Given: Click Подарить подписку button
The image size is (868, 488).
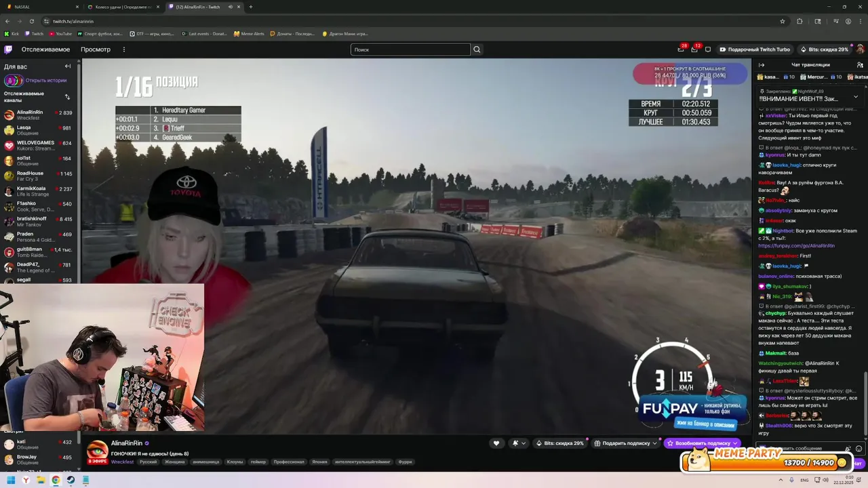Looking at the screenshot, I should (626, 443).
